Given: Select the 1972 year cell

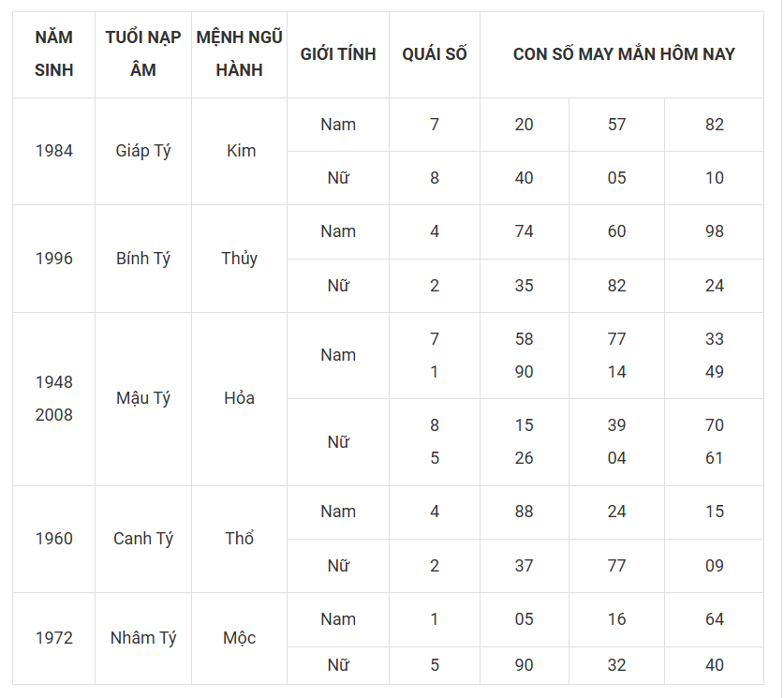Looking at the screenshot, I should (54, 638).
